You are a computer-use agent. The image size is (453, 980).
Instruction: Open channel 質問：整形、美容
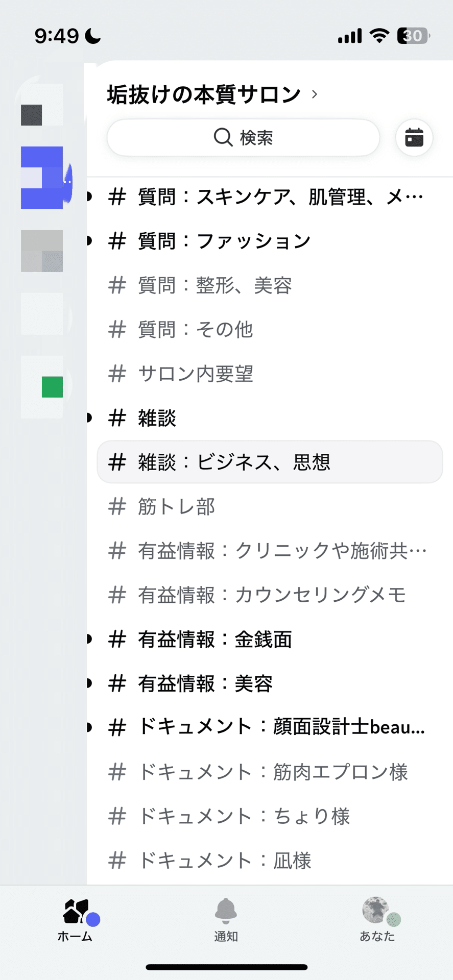[214, 285]
